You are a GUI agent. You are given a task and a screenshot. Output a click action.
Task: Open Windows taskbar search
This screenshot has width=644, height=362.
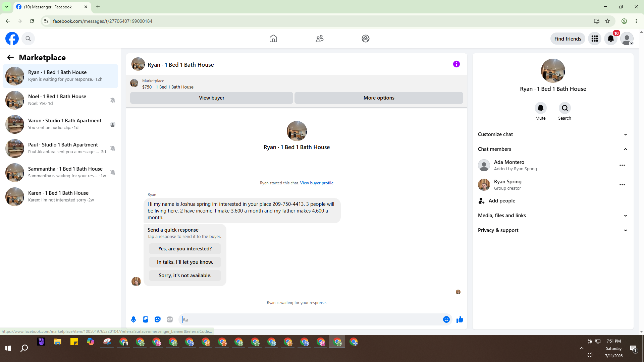pyautogui.click(x=24, y=349)
